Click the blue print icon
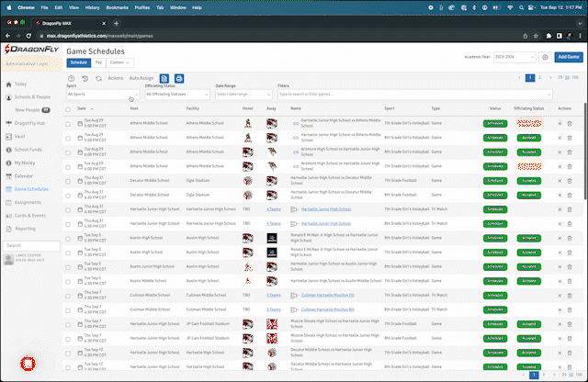Screen dimensions: 588x382 pyautogui.click(x=179, y=79)
